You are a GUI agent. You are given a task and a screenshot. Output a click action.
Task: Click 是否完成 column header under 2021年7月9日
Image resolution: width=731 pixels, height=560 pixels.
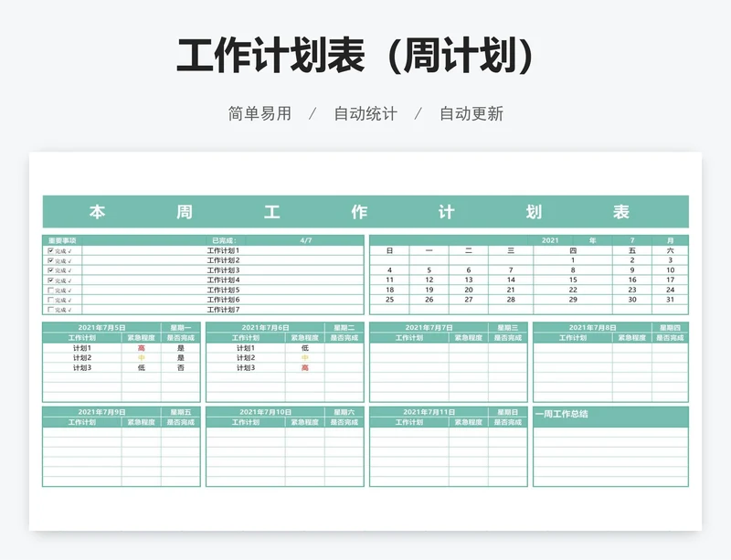pyautogui.click(x=180, y=422)
